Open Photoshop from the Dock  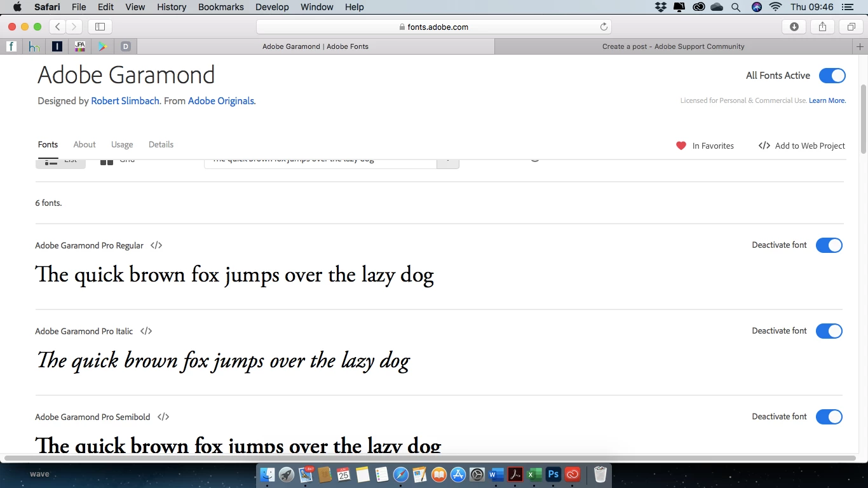(553, 474)
